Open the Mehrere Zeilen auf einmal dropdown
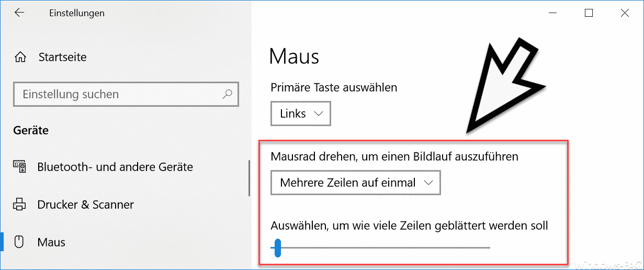644x270 pixels. [x=356, y=183]
